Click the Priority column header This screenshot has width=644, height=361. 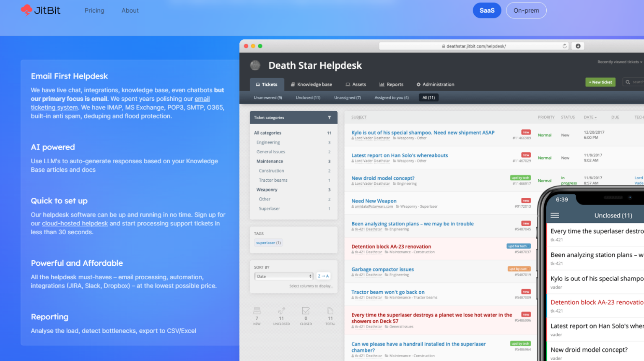click(x=546, y=118)
